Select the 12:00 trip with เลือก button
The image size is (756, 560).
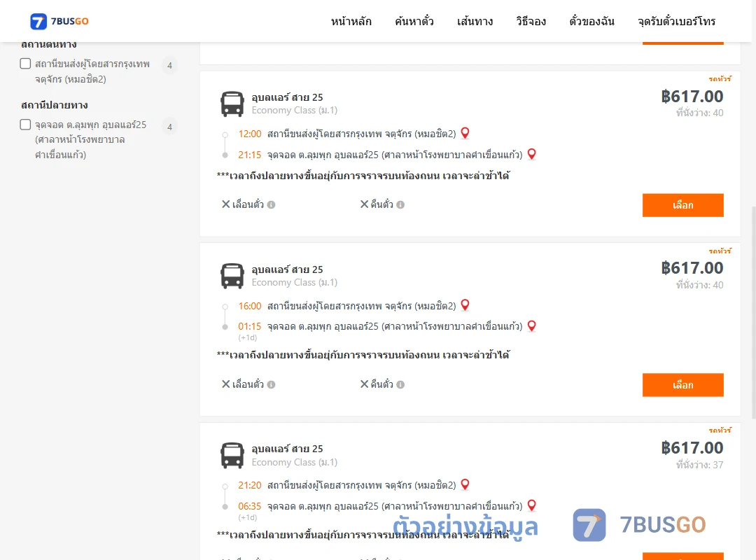[x=682, y=206]
